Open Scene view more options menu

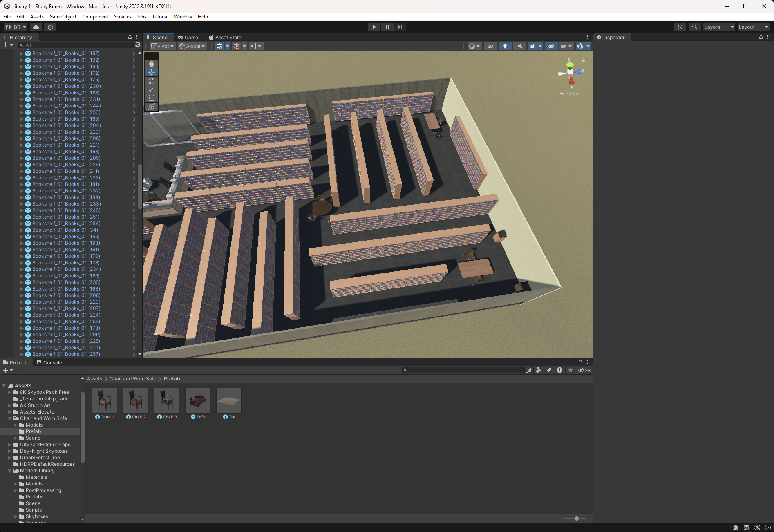(x=587, y=37)
